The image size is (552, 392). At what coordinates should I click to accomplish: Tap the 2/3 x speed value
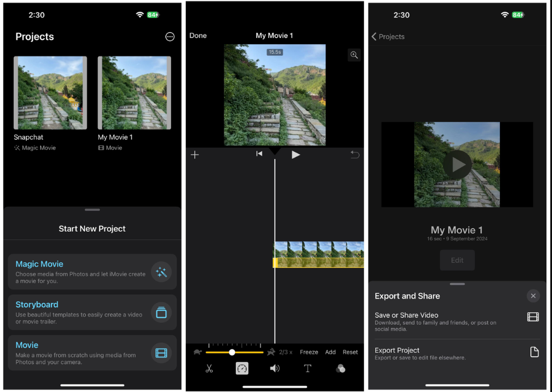[x=286, y=352]
